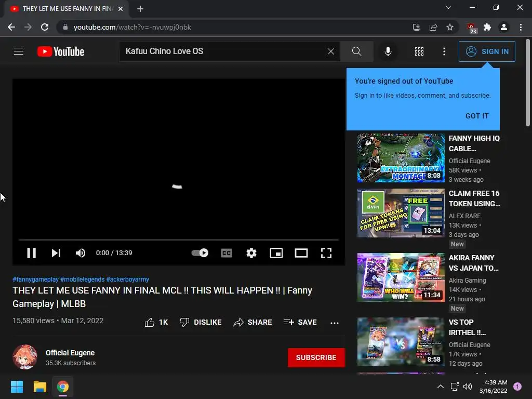Open clock and date panel
Viewport: 532px width, 399px height.
click(494, 387)
